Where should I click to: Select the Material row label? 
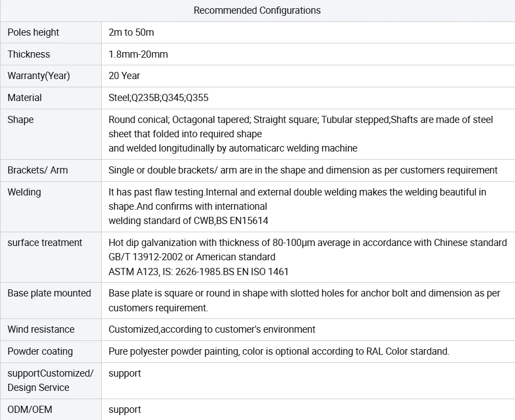click(x=25, y=98)
